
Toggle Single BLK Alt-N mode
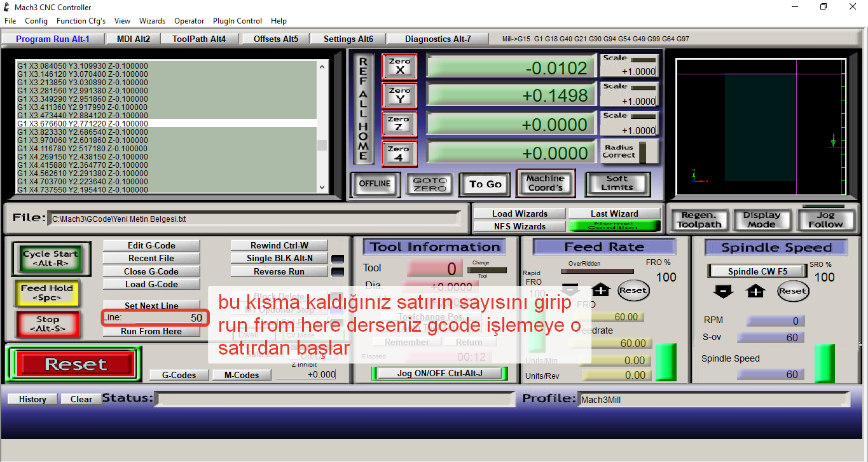279,258
